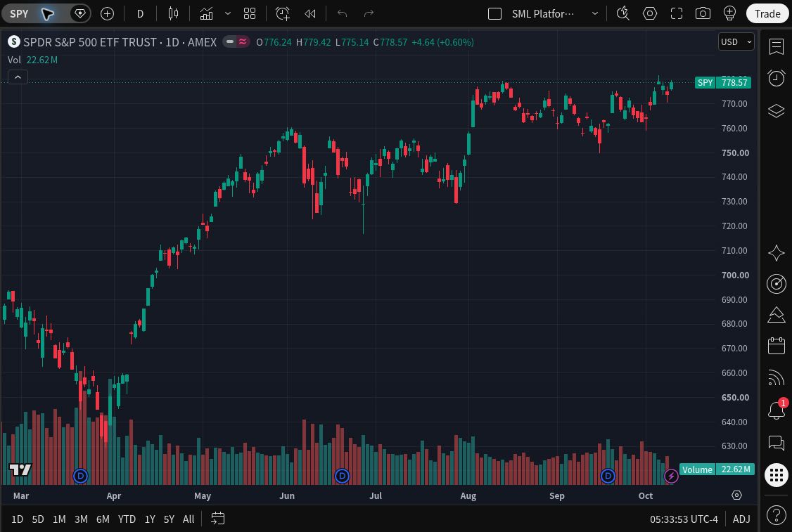Open quick search tool
Image resolution: width=792 pixels, height=532 pixels.
click(622, 13)
